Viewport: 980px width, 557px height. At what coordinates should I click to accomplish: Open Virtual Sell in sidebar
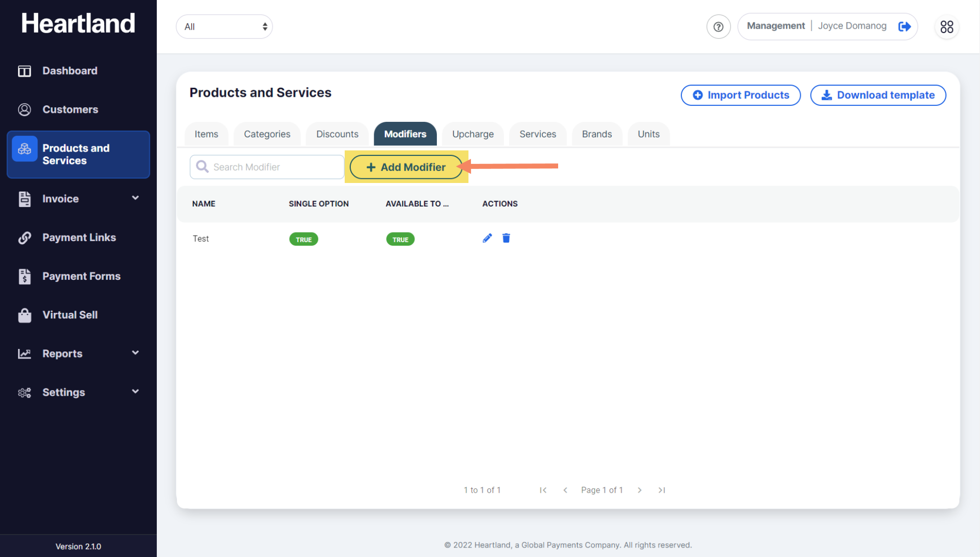coord(70,315)
